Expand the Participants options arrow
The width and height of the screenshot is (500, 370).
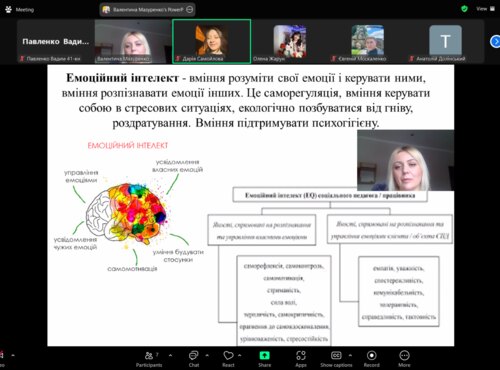pyautogui.click(x=171, y=355)
